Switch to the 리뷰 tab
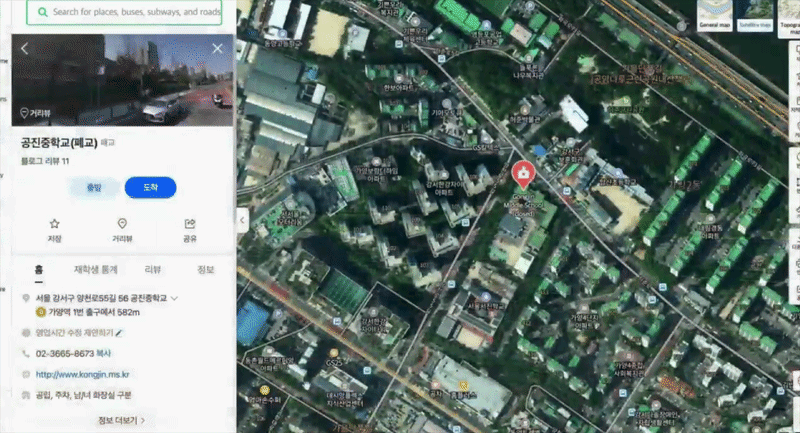 point(153,270)
